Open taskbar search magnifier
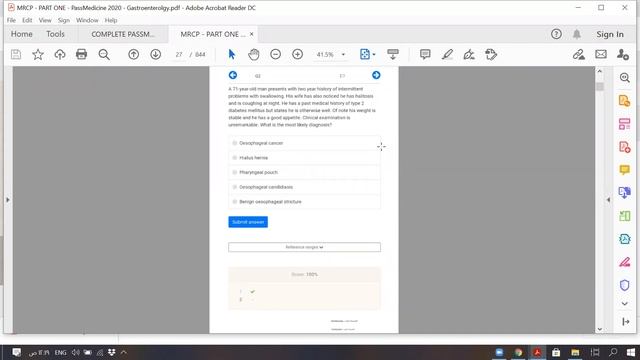This screenshot has width=640, height=360. coord(613,352)
